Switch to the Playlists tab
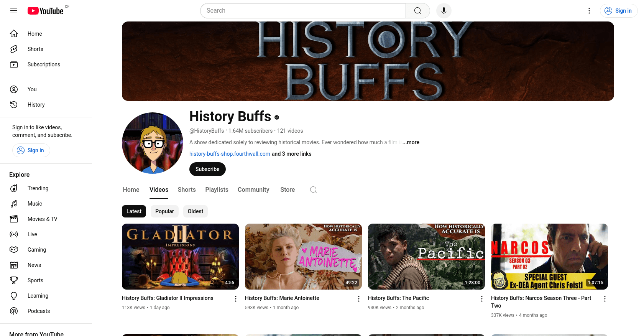644x336 pixels. coord(217,190)
